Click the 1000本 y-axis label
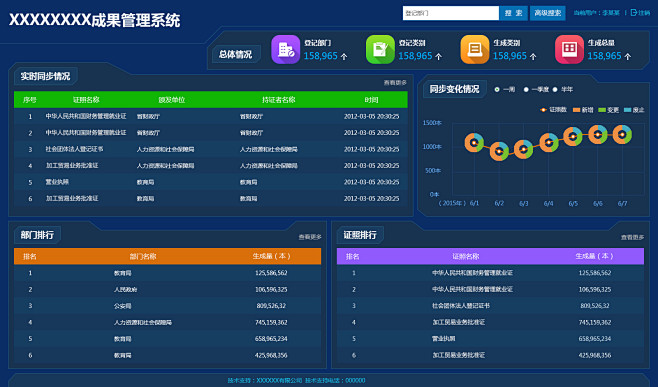The width and height of the screenshot is (658, 387). point(432,146)
